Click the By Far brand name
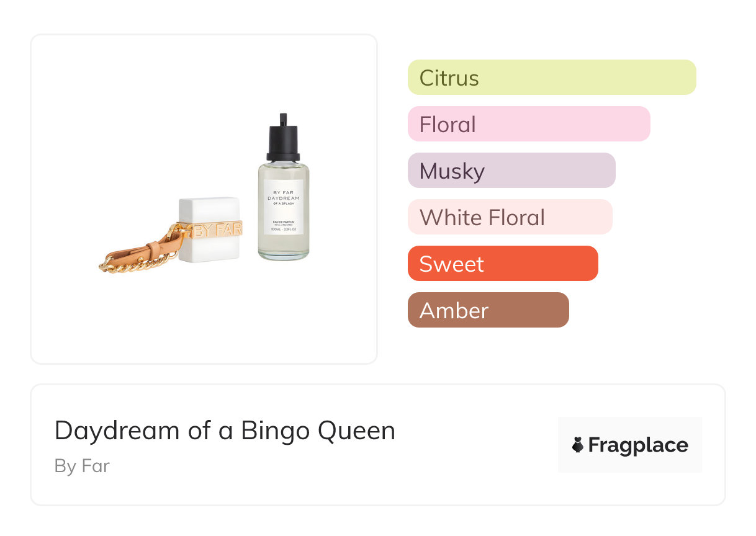Screen dimensions: 756x536 click(x=82, y=466)
